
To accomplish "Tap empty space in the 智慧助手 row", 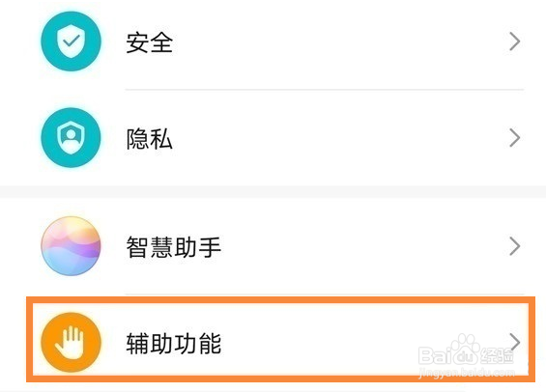I will click(330, 246).
